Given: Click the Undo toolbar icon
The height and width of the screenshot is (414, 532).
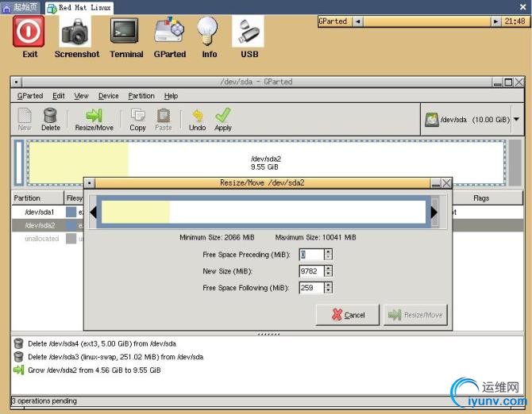Looking at the screenshot, I should point(197,119).
